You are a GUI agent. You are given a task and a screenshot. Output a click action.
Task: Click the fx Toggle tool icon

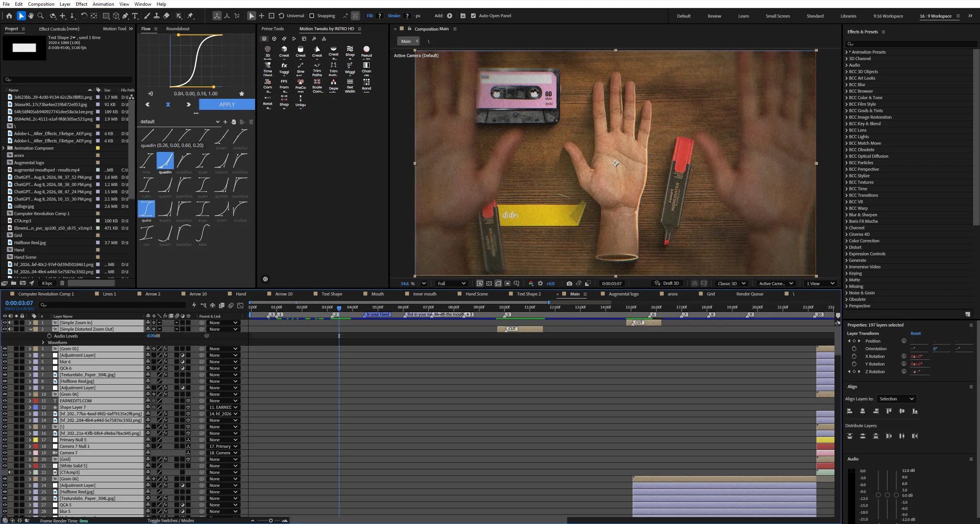click(284, 68)
